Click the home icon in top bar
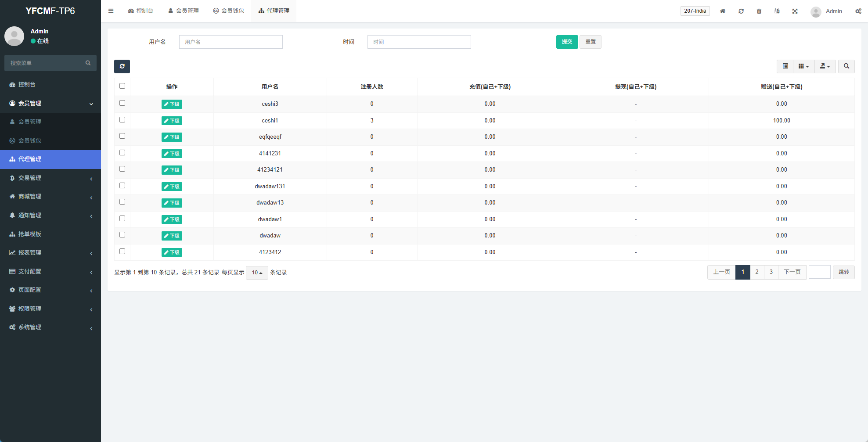868x442 pixels. [x=722, y=11]
